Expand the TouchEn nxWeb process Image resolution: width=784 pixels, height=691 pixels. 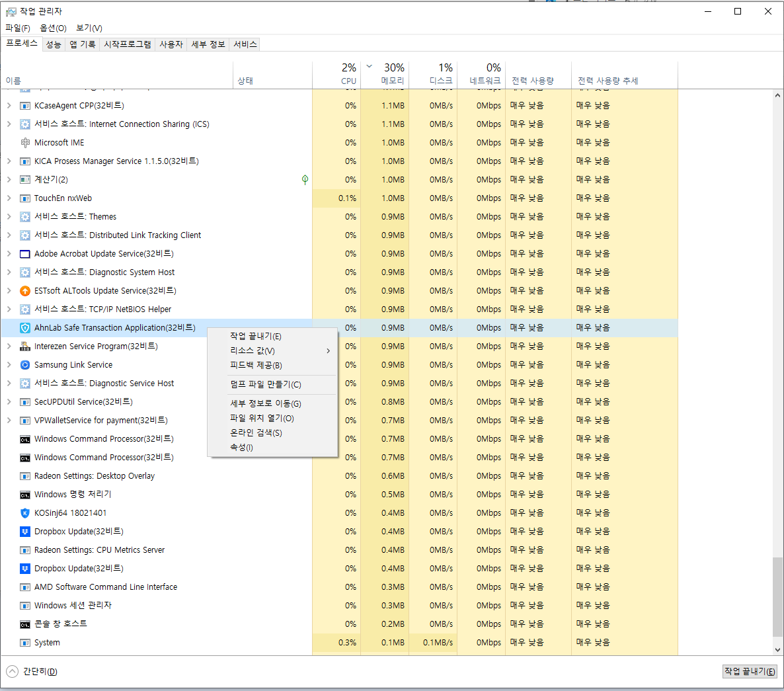9,198
